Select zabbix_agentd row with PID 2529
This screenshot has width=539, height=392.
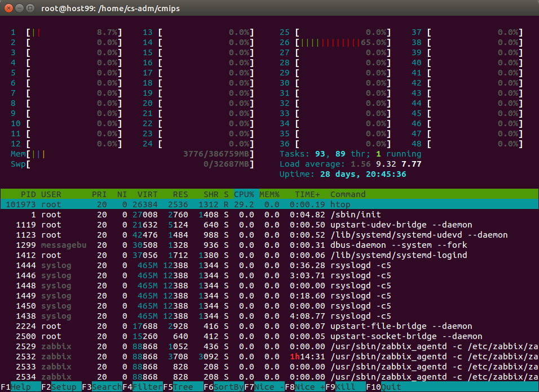click(269, 346)
